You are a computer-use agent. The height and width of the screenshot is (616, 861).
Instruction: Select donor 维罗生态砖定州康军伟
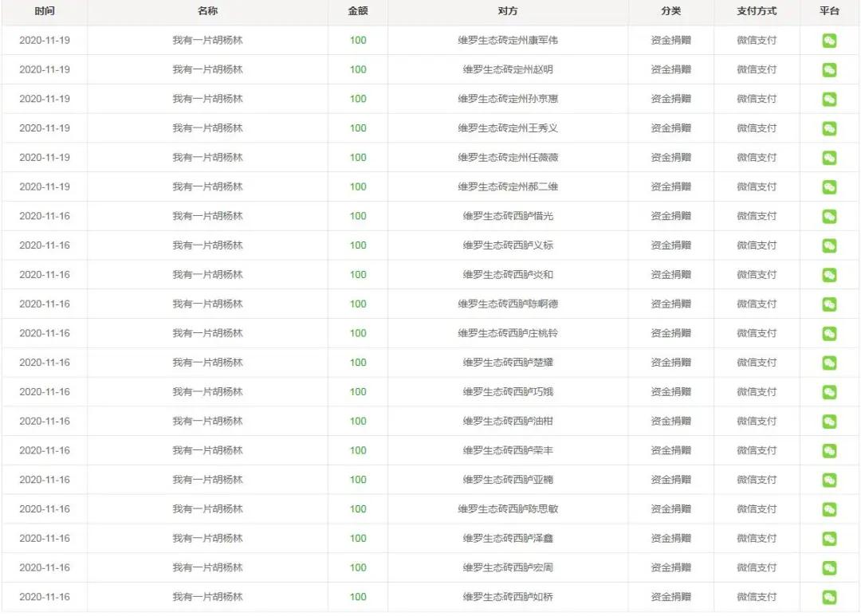pos(508,40)
